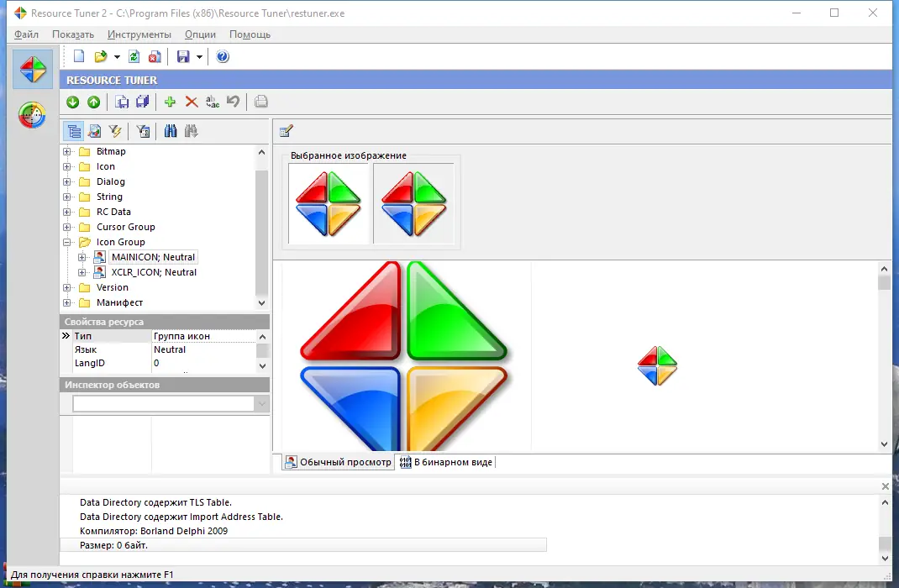The image size is (899, 588).
Task: Open the Показать menu
Action: pyautogui.click(x=73, y=34)
